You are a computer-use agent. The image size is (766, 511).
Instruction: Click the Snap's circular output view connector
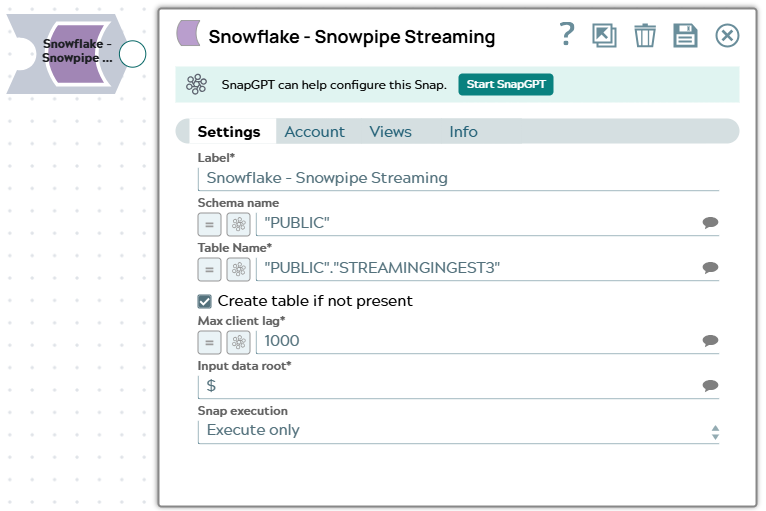132,54
